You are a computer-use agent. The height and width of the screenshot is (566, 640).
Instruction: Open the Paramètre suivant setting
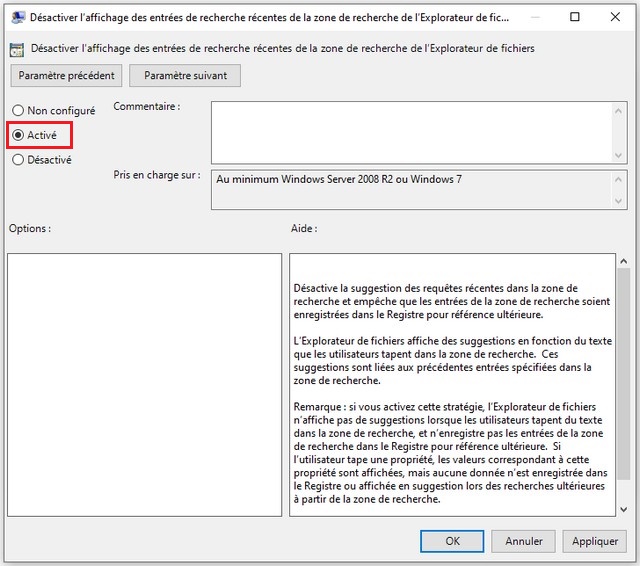[x=186, y=75]
